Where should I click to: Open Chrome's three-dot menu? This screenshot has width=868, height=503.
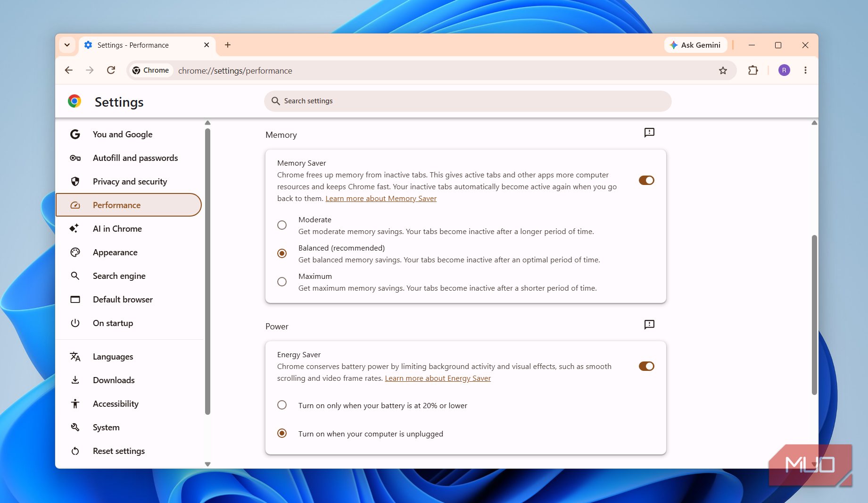coord(805,70)
